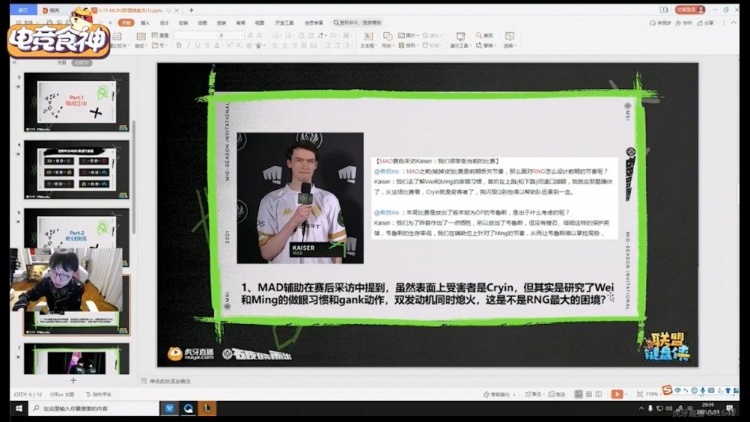Open the 切换 (Transitions) ribbon tab

(183, 22)
